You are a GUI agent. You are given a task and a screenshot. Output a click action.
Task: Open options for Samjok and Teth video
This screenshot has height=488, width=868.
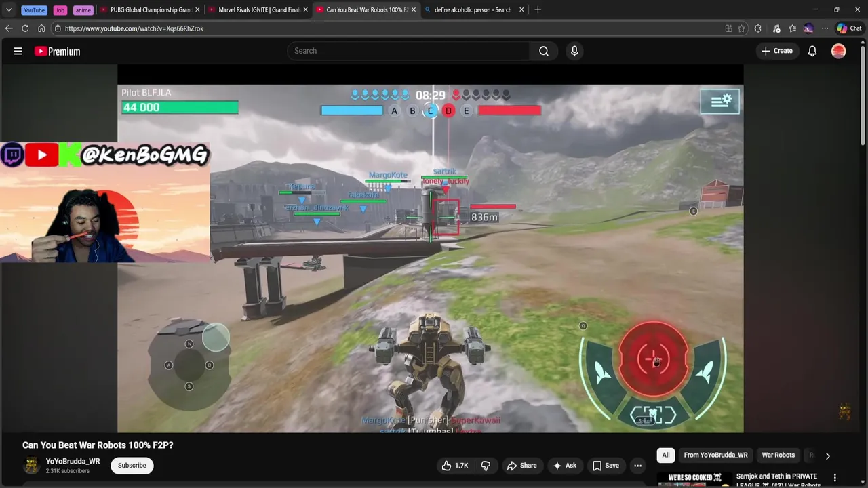pos(835,478)
